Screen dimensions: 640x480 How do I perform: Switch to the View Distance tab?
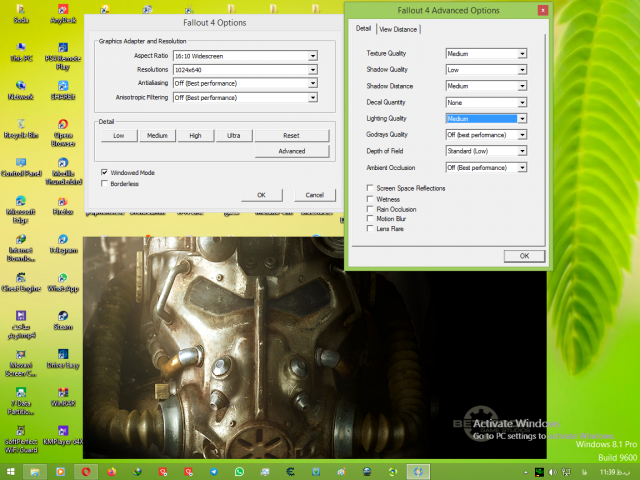point(398,29)
